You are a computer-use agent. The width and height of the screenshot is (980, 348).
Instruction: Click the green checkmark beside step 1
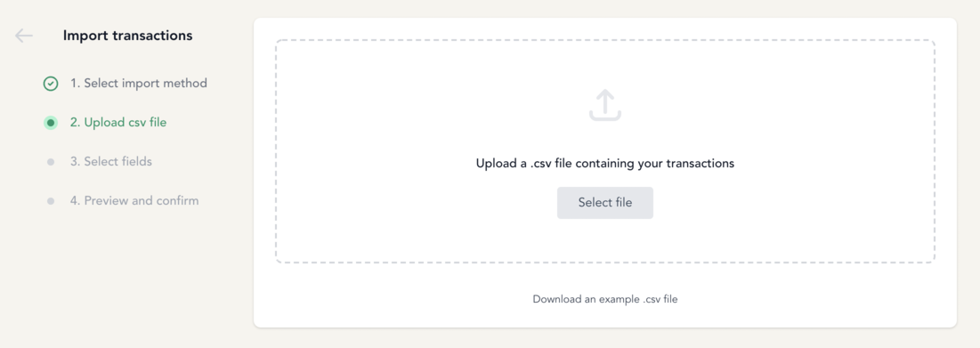(x=51, y=84)
